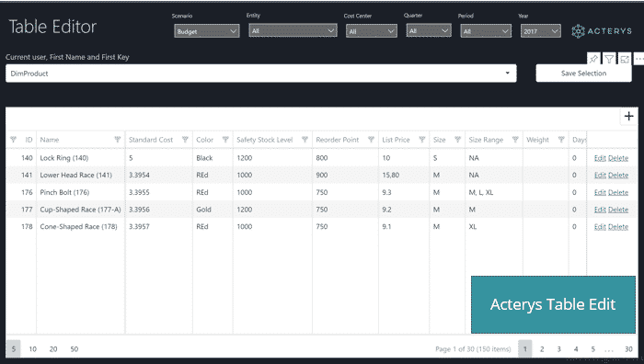Viewport: 644px width, 364px height.
Task: Click the pin visual icon
Action: (x=593, y=59)
